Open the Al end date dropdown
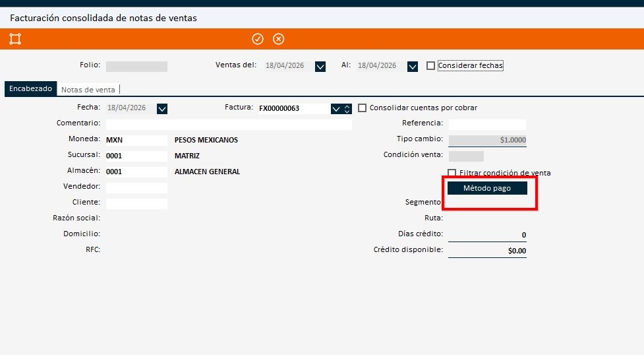 [x=413, y=66]
